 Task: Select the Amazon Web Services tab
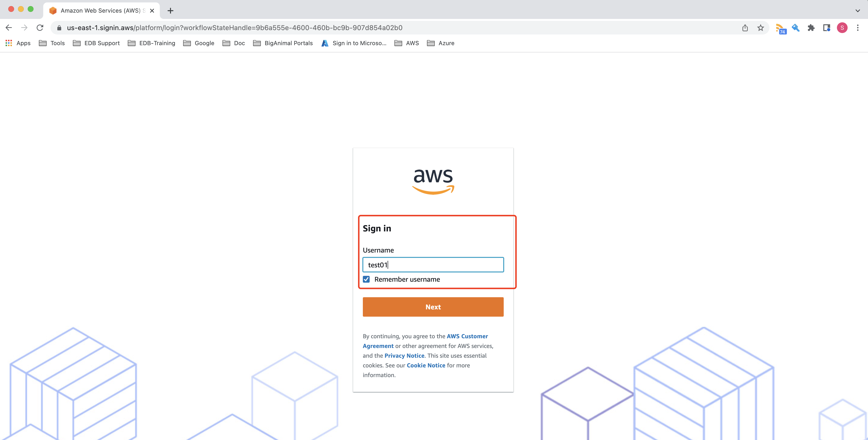(101, 11)
